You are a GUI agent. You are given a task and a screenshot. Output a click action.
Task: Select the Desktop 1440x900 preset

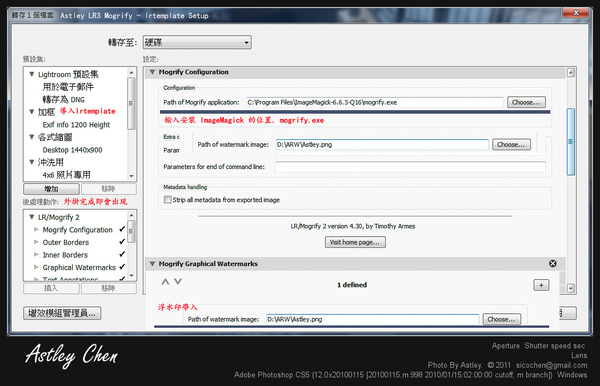pos(72,150)
